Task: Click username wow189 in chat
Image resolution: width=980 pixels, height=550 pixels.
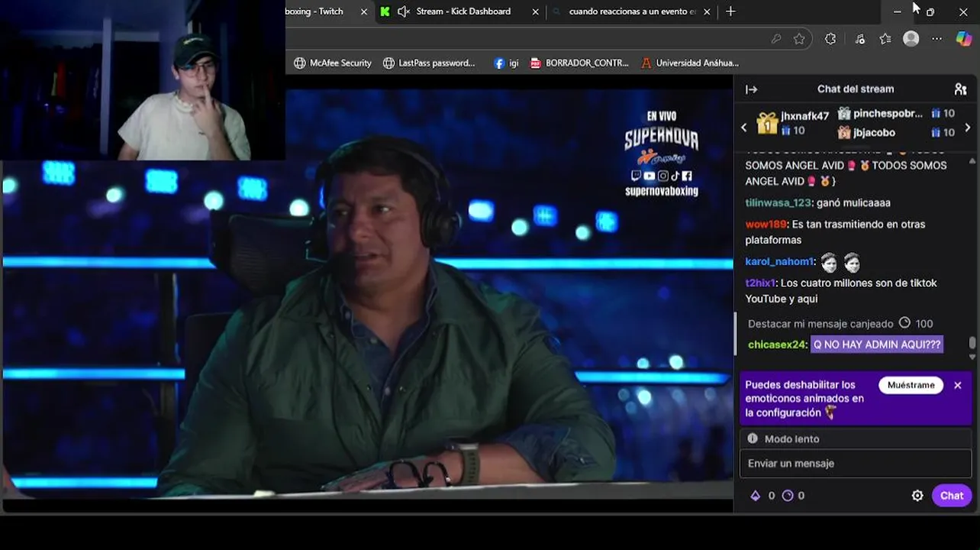Action: [766, 224]
